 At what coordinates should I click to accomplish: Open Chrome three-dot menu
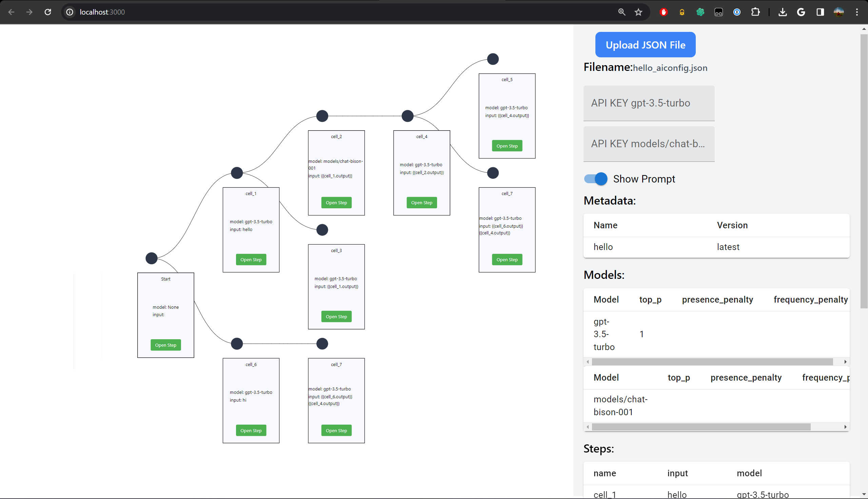(x=857, y=12)
